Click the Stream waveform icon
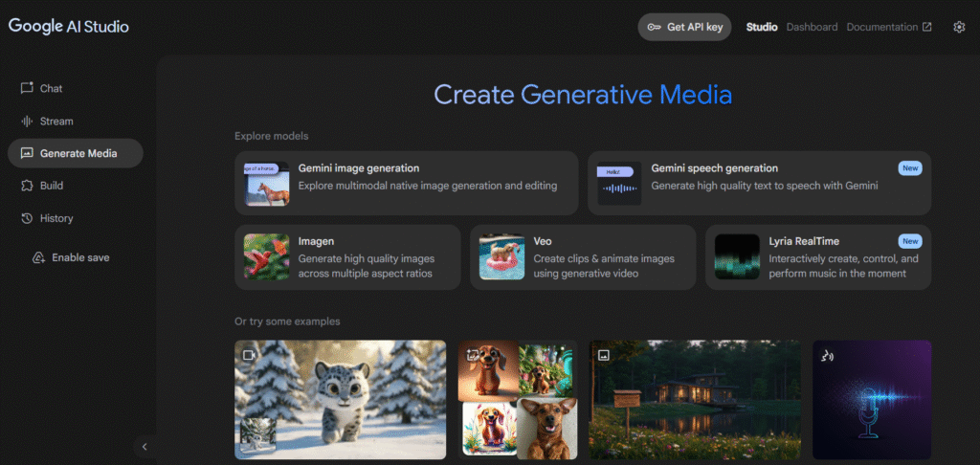The height and width of the screenshot is (465, 980). tap(26, 122)
